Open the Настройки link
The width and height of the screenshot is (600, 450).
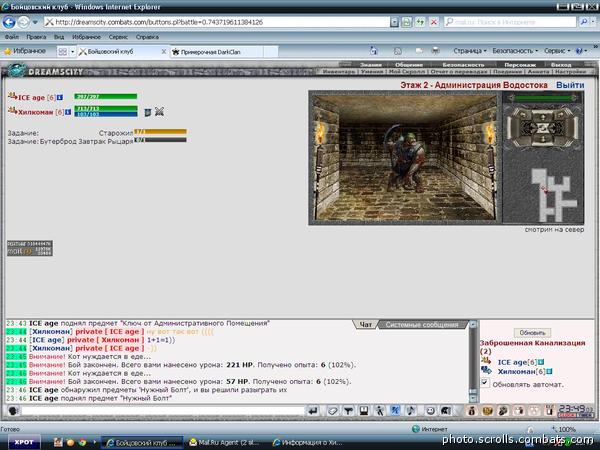coord(571,72)
